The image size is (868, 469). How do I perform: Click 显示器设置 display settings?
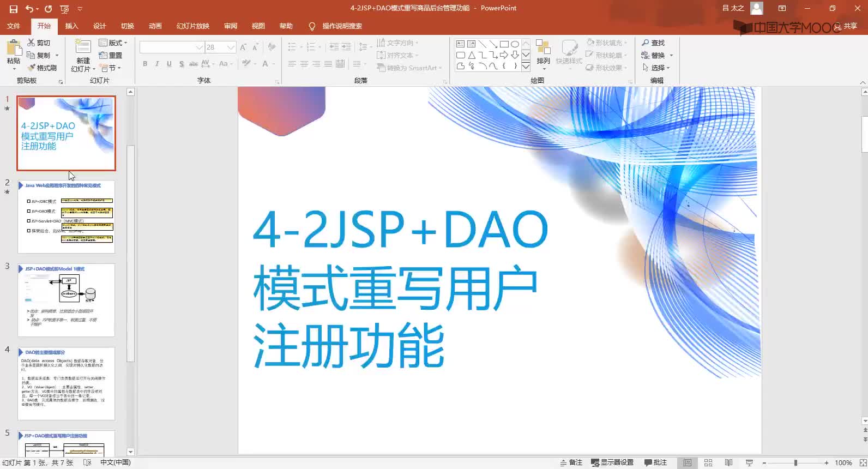[x=612, y=462]
